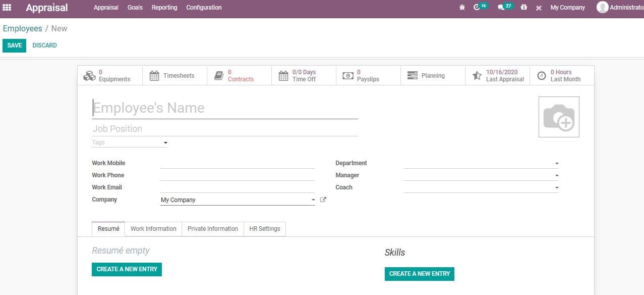
Task: Open the Appraisal menu
Action: pos(106,8)
